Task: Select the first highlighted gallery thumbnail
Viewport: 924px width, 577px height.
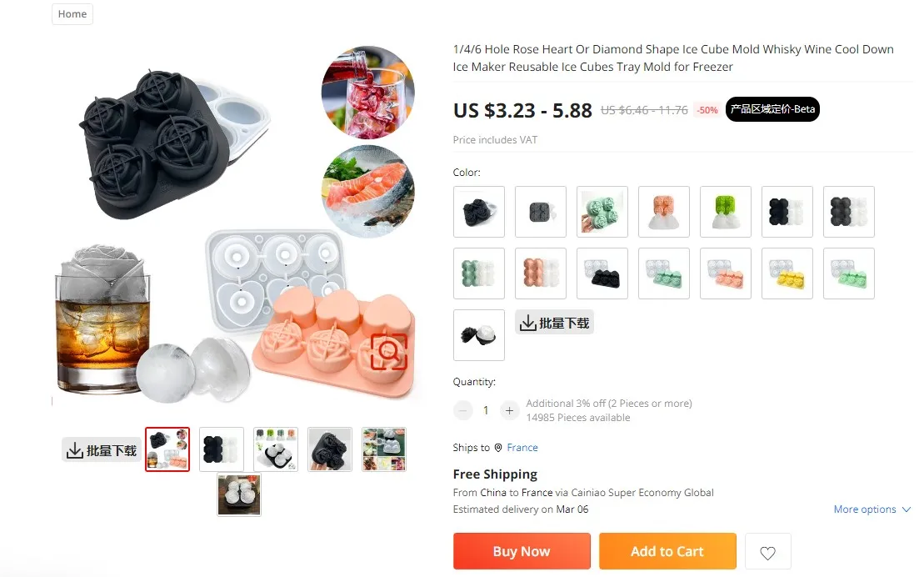Action: point(167,449)
